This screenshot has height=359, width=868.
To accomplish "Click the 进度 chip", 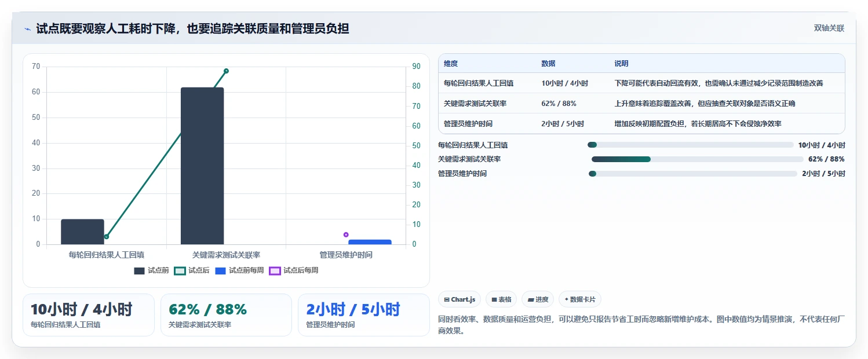I will tap(538, 299).
